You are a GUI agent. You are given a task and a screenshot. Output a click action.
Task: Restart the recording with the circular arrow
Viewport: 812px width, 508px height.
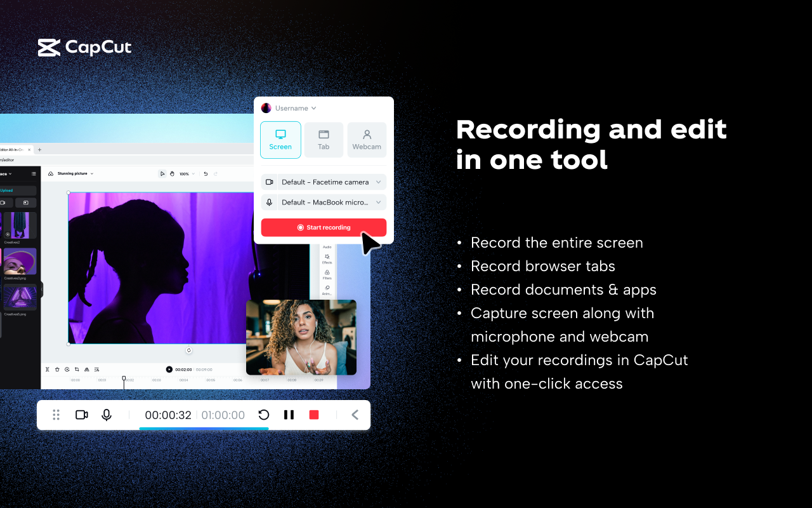click(x=264, y=415)
